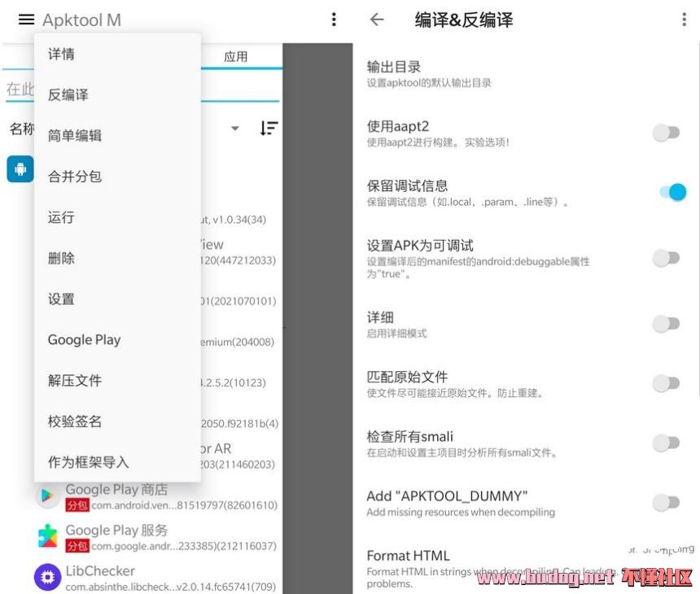Tap the LibChecker app icon

(47, 577)
